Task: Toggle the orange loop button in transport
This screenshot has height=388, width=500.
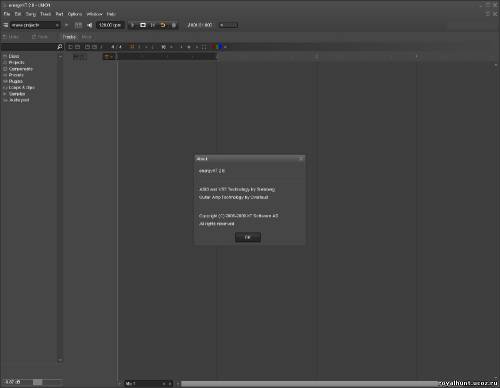Action: pos(163,25)
